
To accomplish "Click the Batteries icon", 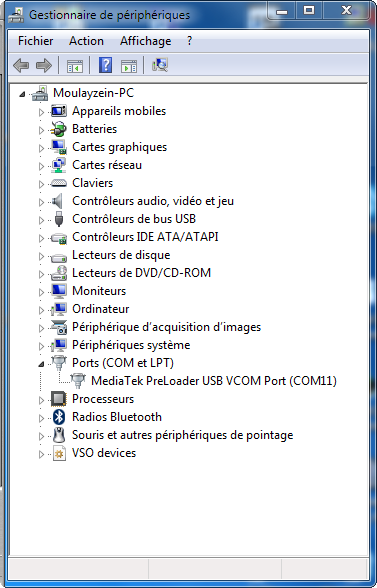I will 59,129.
